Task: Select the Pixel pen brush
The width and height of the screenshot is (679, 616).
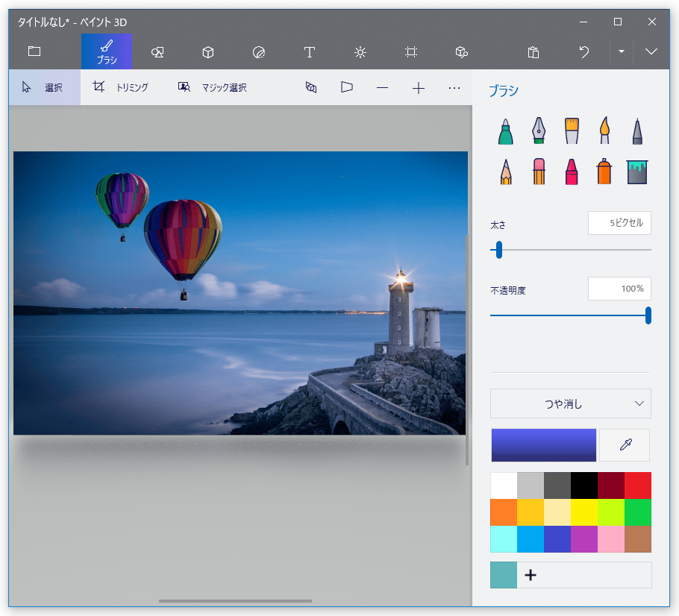Action: (637, 131)
